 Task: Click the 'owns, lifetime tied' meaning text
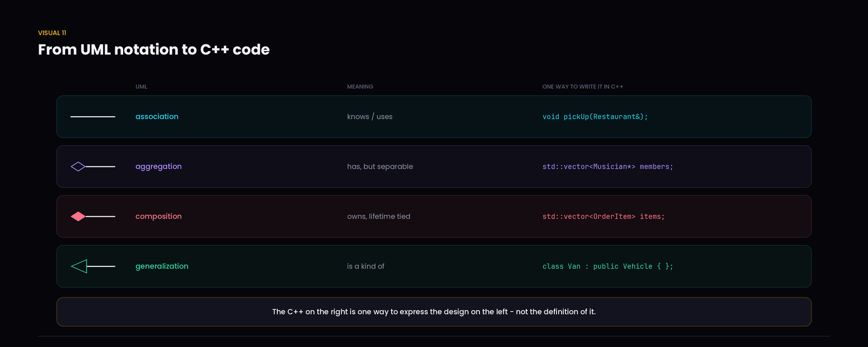click(379, 216)
